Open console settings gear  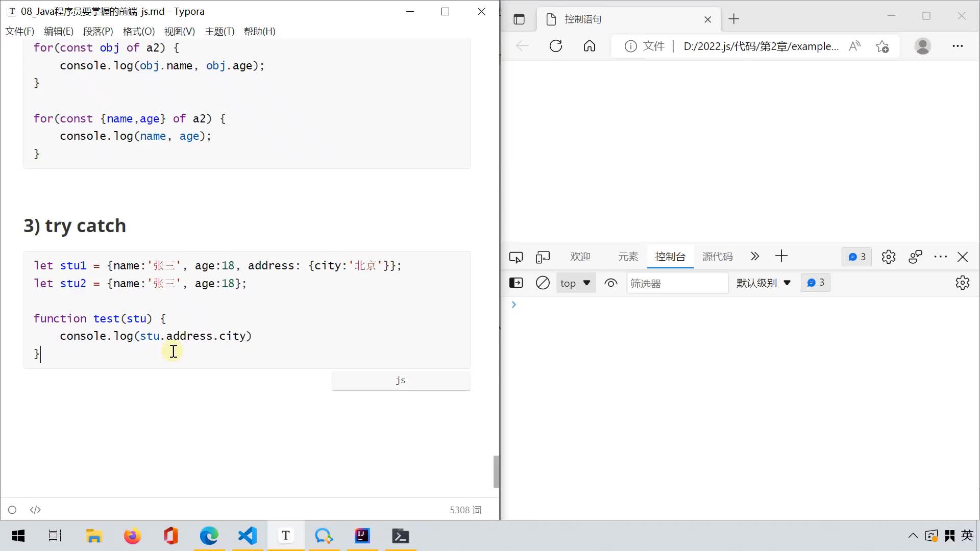point(963,283)
